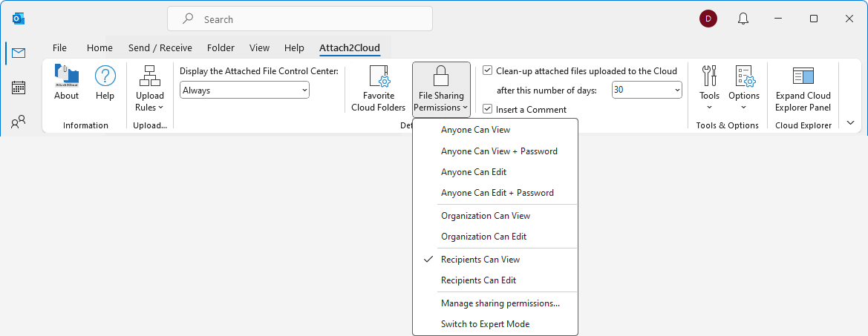868x336 pixels.
Task: Open Manage sharing permissions...
Action: pyautogui.click(x=495, y=303)
